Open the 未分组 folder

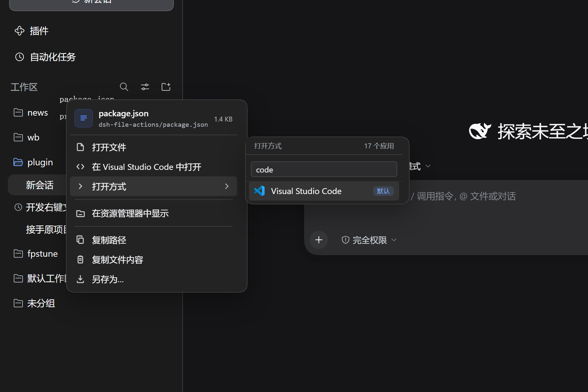point(34,303)
